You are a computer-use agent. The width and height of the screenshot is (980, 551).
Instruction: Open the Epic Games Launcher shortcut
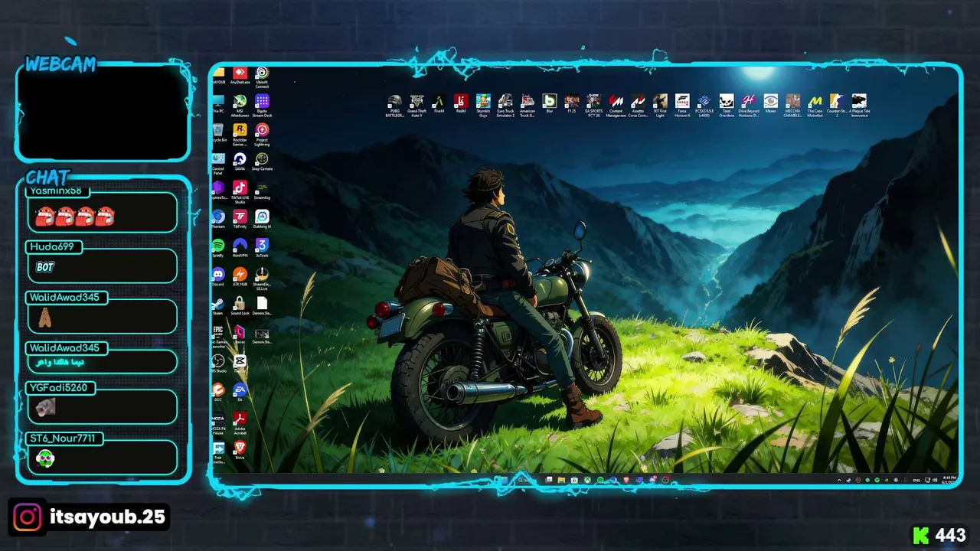tap(218, 336)
